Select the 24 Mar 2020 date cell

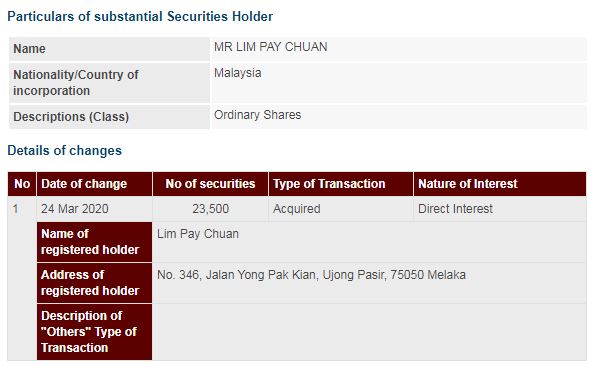click(x=75, y=209)
